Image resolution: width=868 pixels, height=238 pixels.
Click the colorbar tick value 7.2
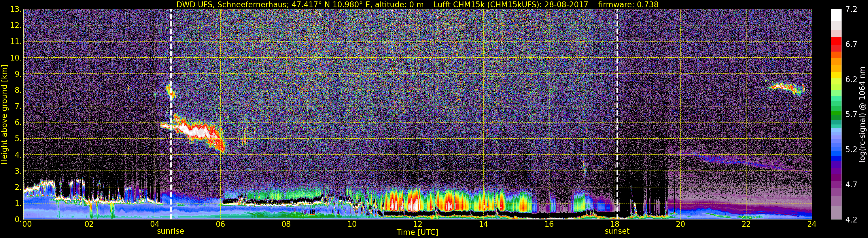pos(851,10)
